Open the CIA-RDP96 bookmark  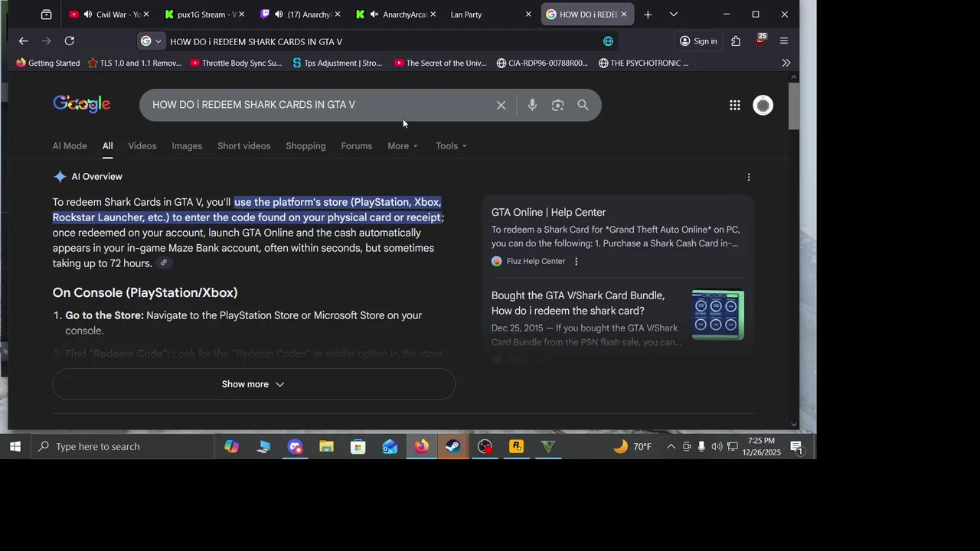coord(542,64)
